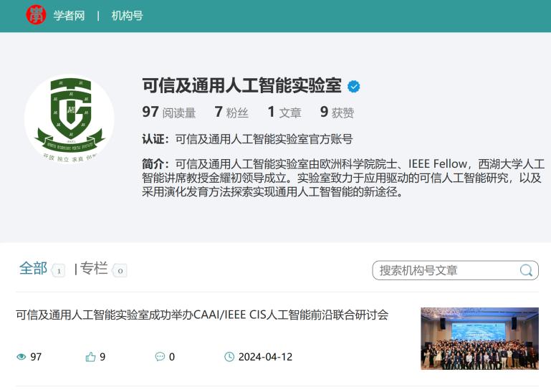Click the thumbs-up like icon
The width and height of the screenshot is (551, 392).
[x=91, y=357]
